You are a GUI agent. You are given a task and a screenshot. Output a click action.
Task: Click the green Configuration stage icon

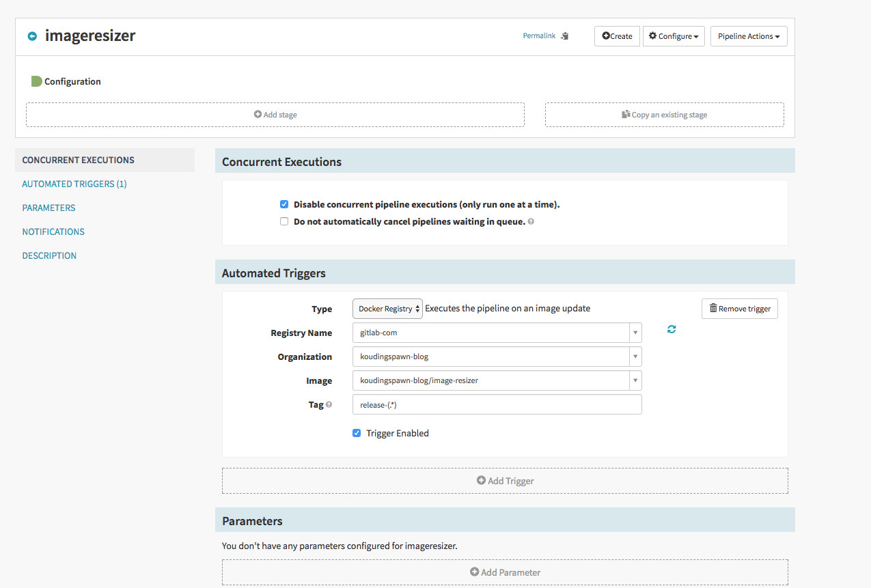[x=36, y=81]
